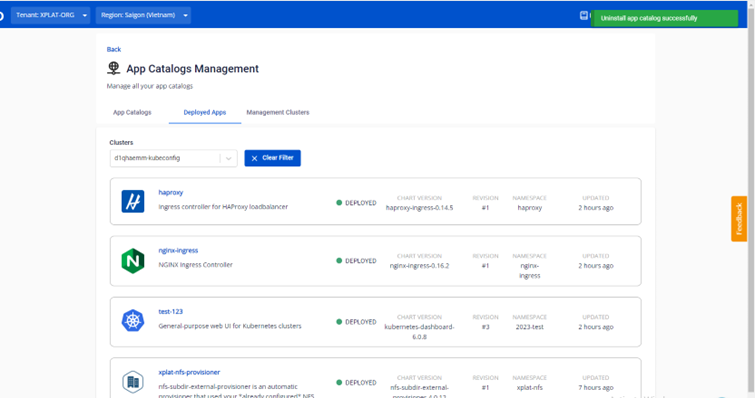The image size is (755, 398).
Task: Go Back via the Back link
Action: click(114, 49)
